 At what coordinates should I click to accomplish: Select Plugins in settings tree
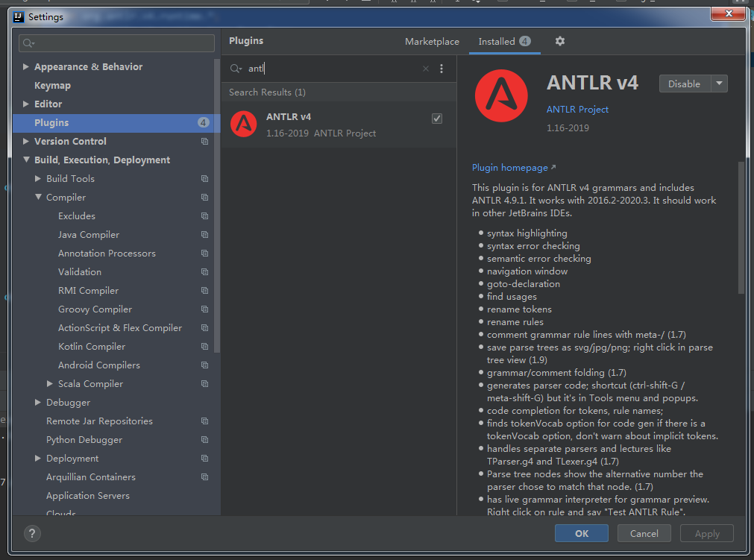tap(116, 123)
